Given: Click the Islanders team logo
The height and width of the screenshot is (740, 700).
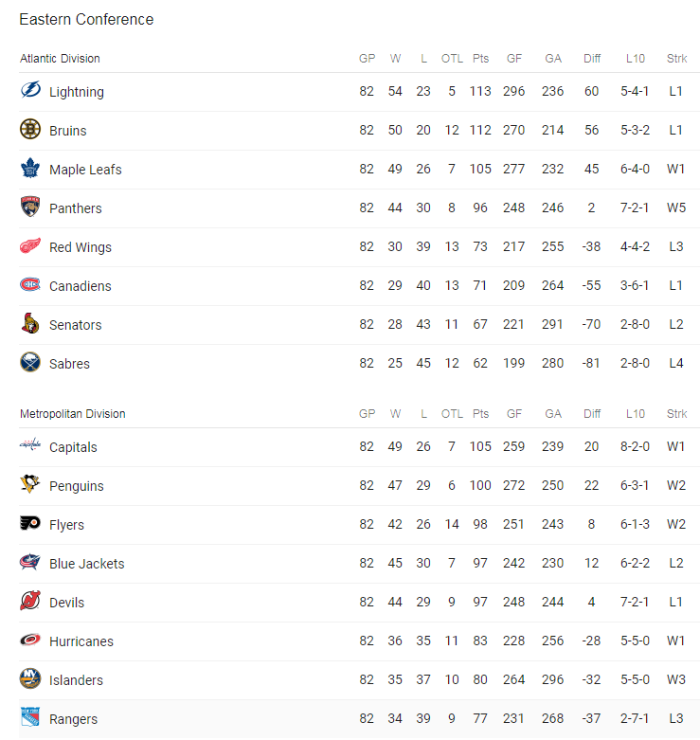Looking at the screenshot, I should 30,678.
